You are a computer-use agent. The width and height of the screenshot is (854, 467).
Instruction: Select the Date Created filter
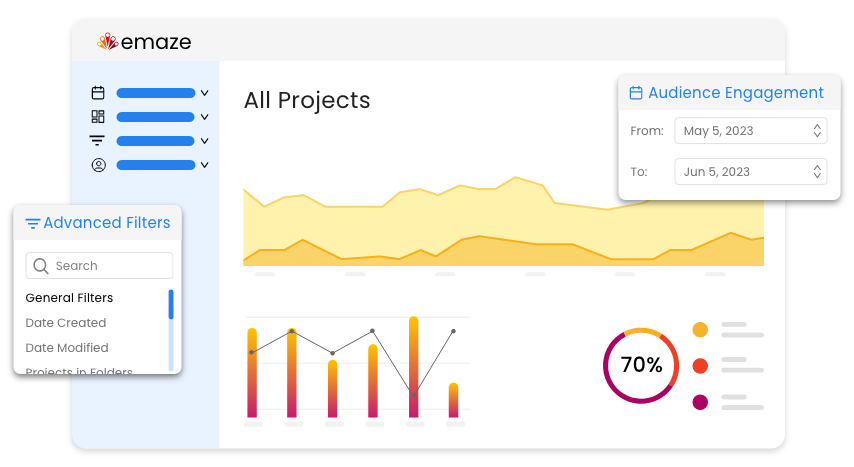[65, 323]
